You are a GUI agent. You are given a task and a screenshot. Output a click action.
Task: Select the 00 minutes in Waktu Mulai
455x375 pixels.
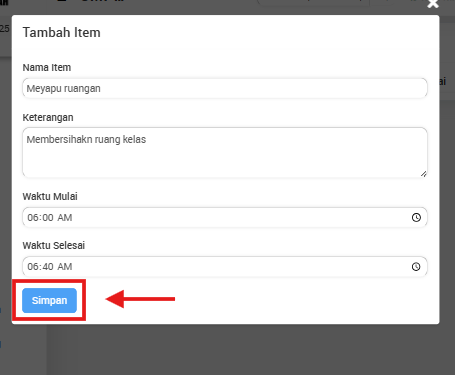48,218
